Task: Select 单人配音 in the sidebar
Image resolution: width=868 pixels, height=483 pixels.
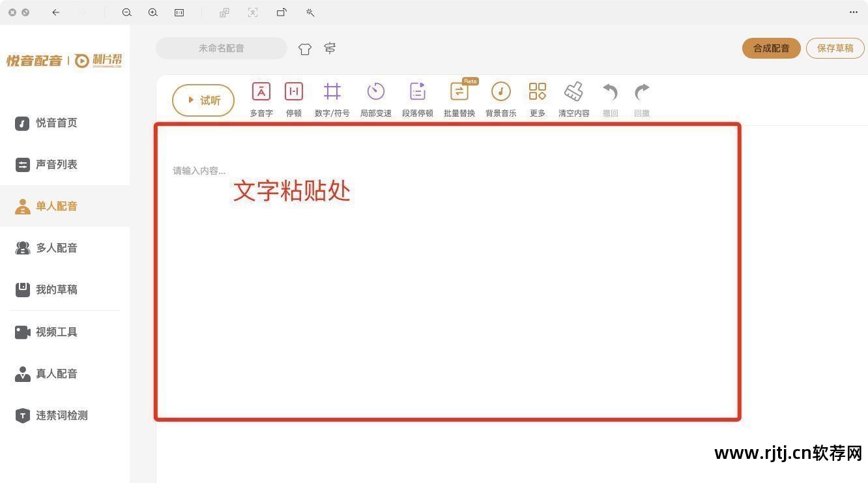Action: [65, 206]
